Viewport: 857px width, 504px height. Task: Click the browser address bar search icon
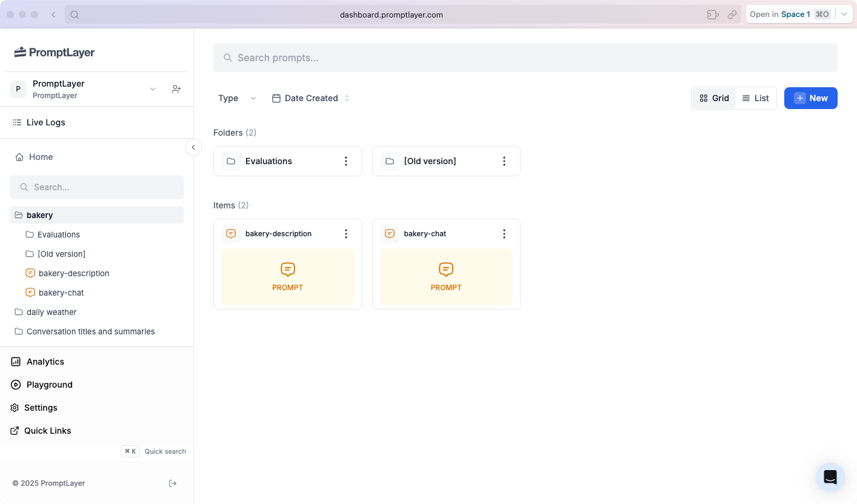(75, 15)
